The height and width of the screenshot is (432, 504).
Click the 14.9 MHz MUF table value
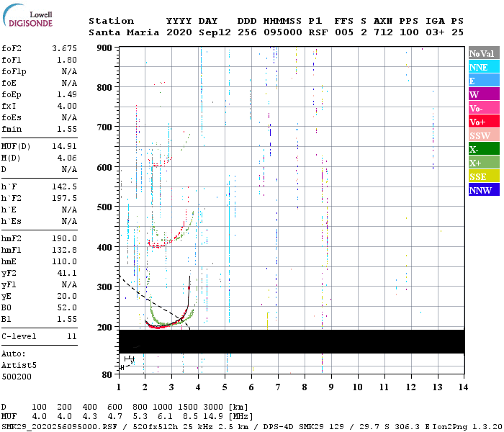pyautogui.click(x=213, y=416)
